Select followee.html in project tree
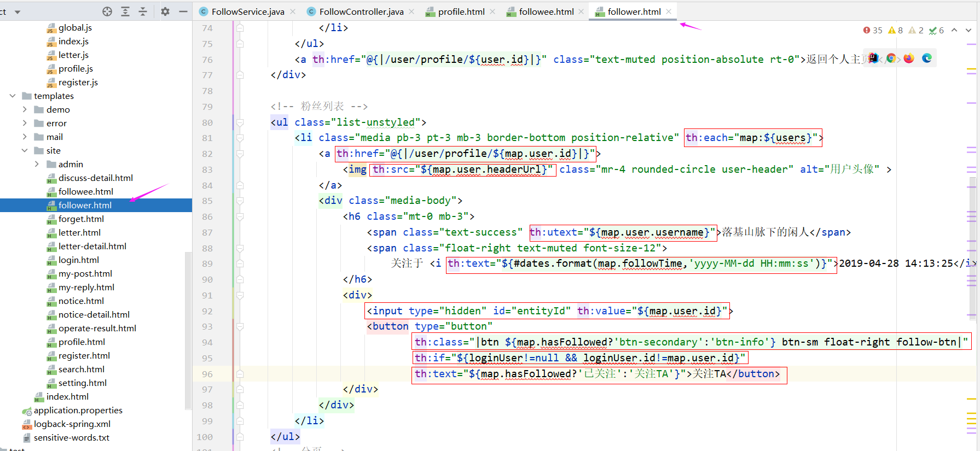 [x=85, y=191]
